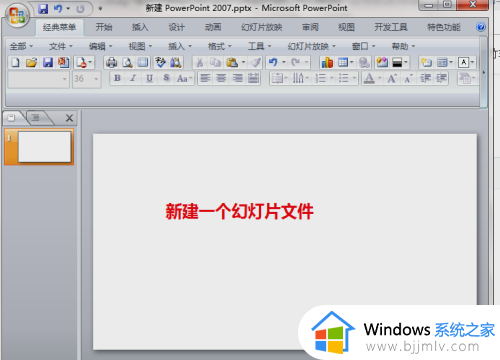Open the 格式 menu

click(220, 46)
